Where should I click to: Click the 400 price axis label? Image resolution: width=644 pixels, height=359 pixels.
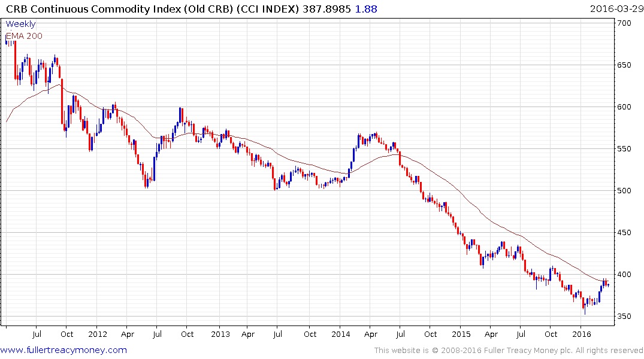[624, 275]
